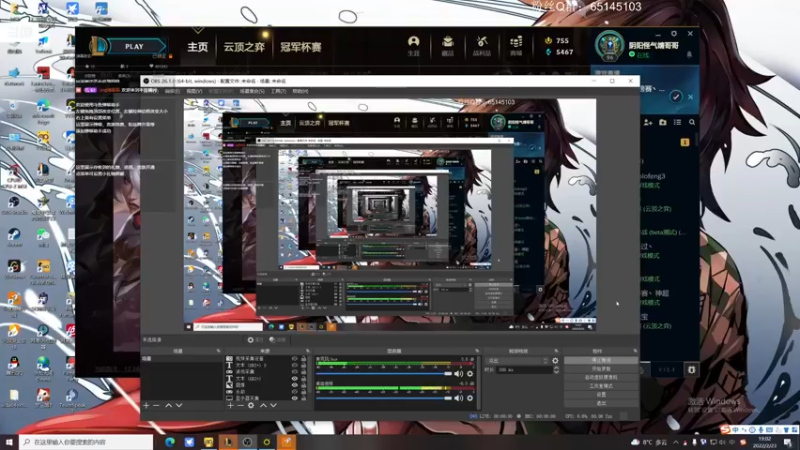Screen dimensions: 800x450
Task: Toggle visibility of 游戏采集 source
Action: point(294,372)
